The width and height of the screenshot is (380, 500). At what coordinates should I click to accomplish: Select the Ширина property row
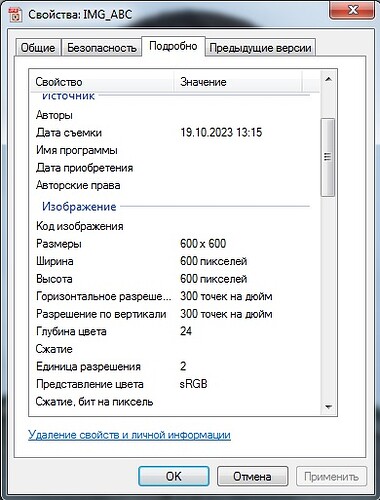pos(175,261)
